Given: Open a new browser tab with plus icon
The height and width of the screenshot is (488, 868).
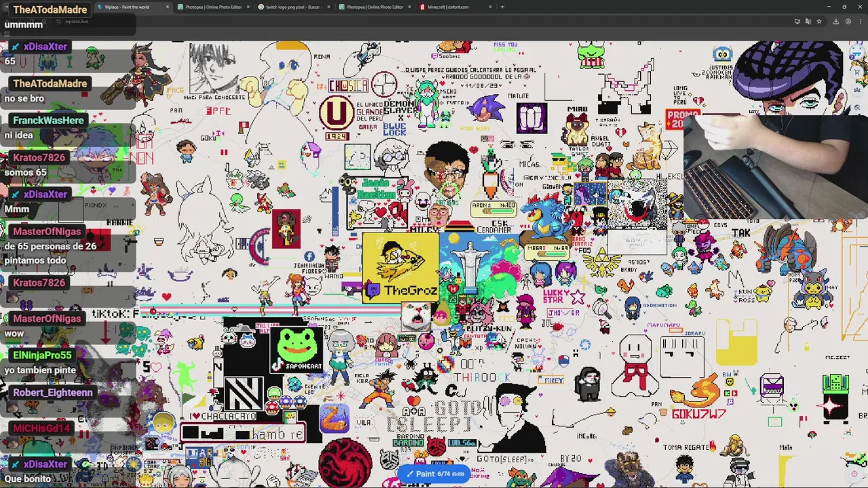Looking at the screenshot, I should point(502,7).
